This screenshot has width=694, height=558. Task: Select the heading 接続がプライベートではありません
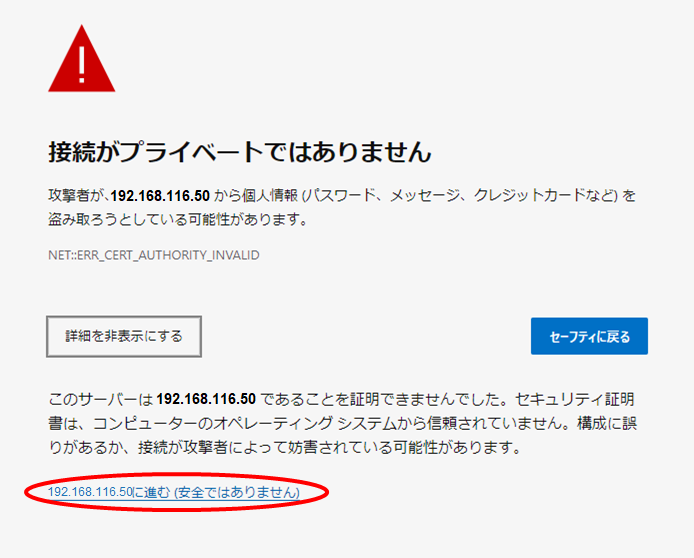pos(239,152)
